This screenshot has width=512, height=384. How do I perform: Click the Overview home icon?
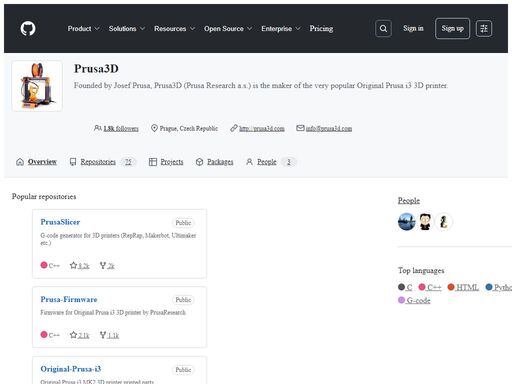coord(20,162)
